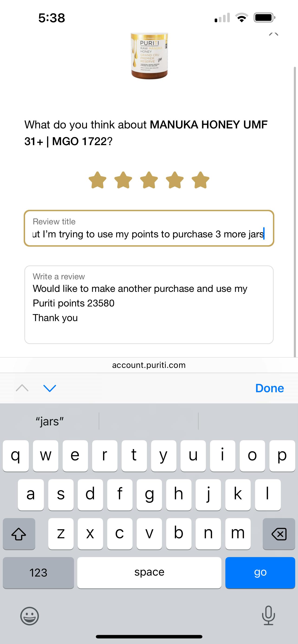Select the first rating star
The height and width of the screenshot is (644, 298).
pyautogui.click(x=97, y=180)
